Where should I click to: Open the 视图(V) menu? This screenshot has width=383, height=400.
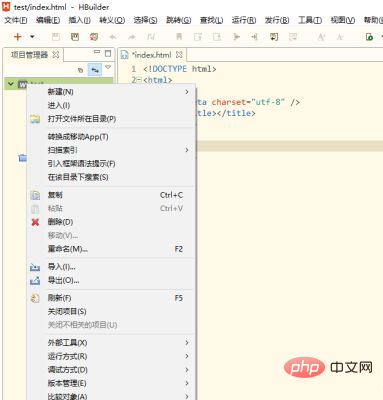pyautogui.click(x=343, y=20)
